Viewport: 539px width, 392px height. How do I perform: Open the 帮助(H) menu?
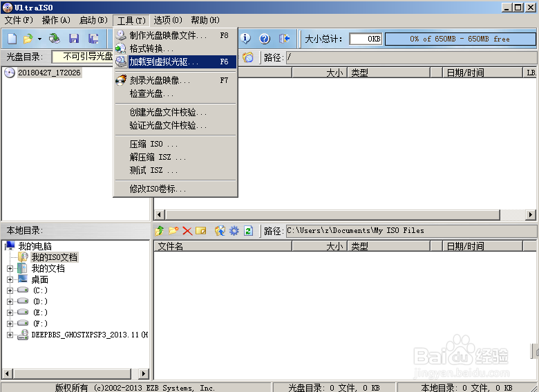205,20
